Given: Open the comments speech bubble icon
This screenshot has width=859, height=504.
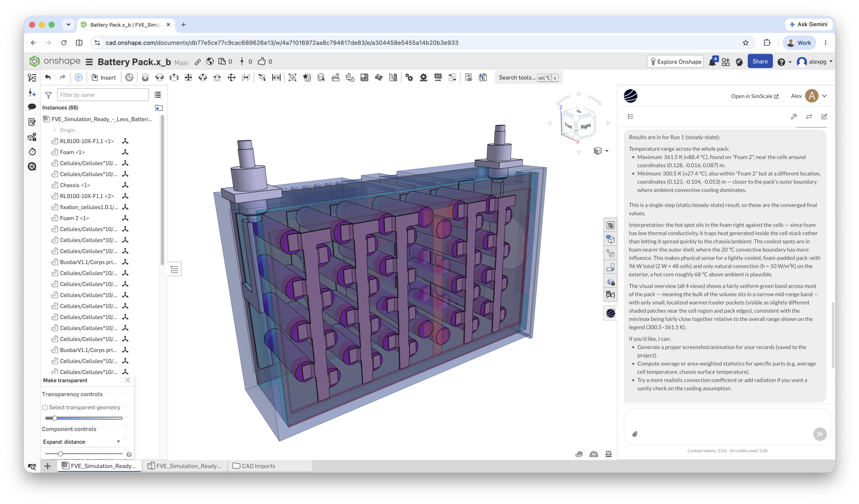Looking at the screenshot, I should [x=32, y=107].
